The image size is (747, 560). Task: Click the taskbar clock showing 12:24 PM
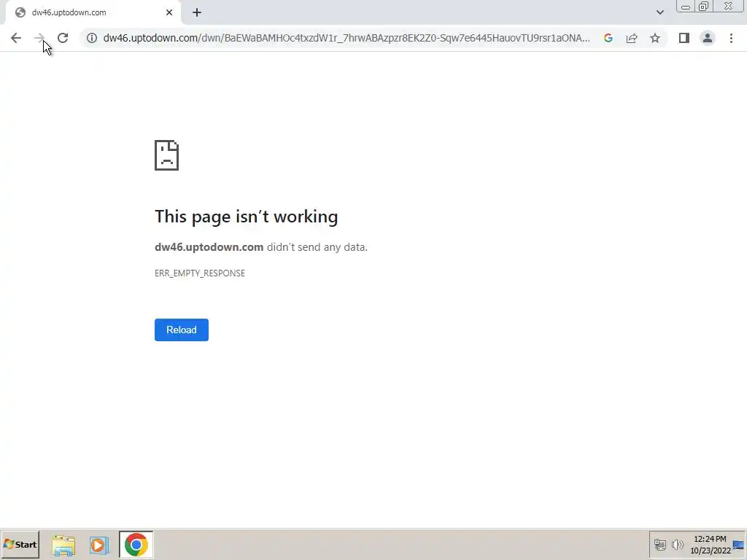[x=710, y=545]
